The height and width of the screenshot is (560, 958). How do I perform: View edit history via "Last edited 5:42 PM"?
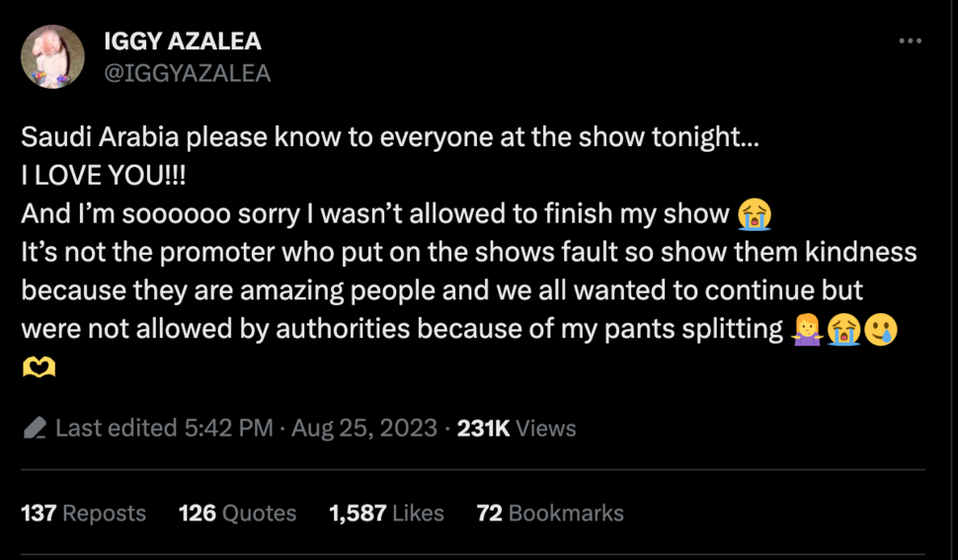click(164, 428)
